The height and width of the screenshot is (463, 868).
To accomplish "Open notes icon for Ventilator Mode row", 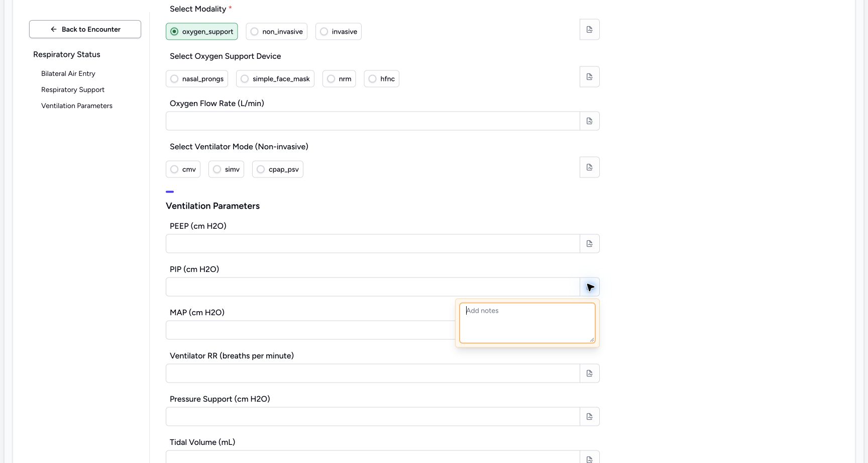I will pos(589,167).
